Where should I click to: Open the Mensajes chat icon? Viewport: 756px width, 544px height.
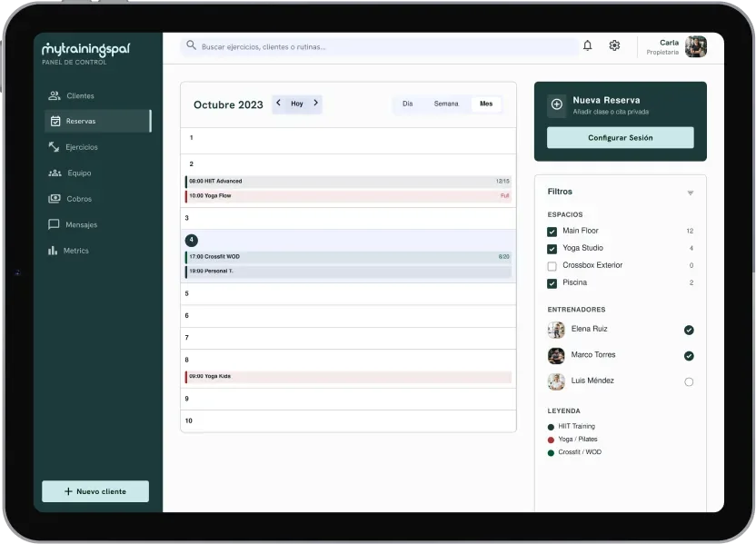click(x=54, y=224)
